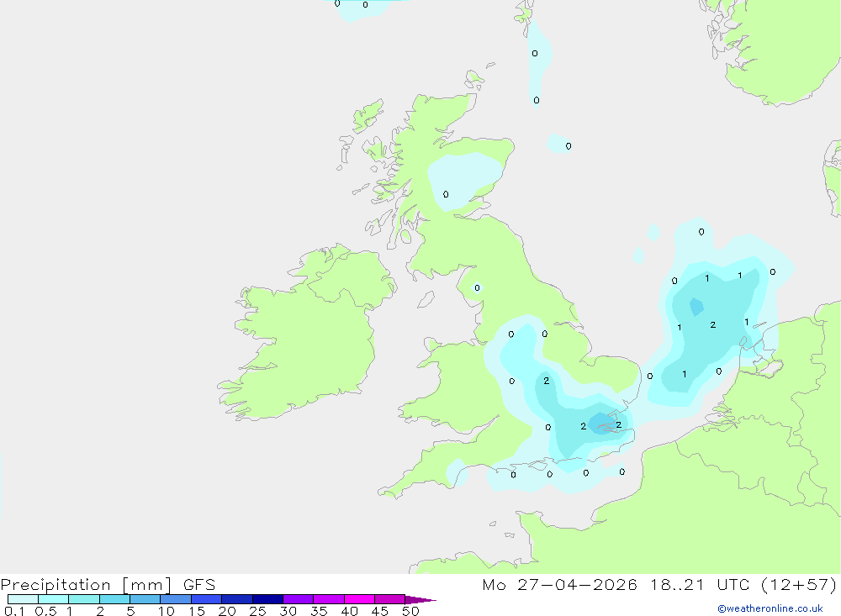Select the 0.5–1 mm legend color swatch
The image size is (841, 616).
[53, 599]
